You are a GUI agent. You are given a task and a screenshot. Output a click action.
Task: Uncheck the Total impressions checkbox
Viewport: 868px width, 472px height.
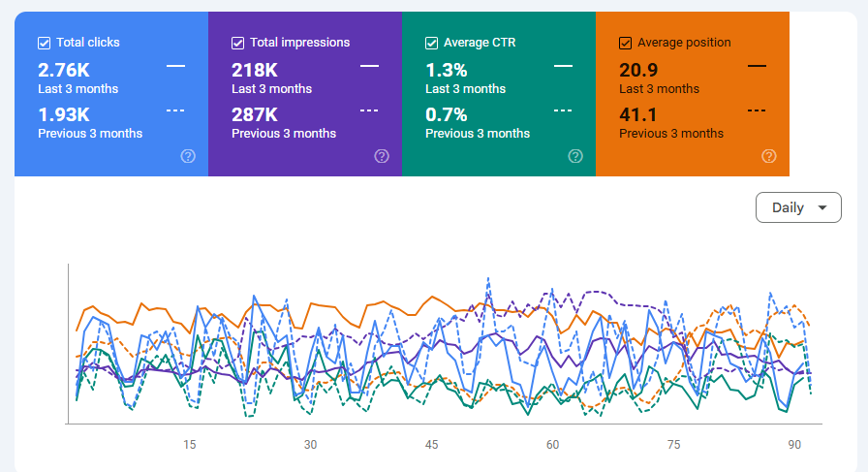[238, 43]
